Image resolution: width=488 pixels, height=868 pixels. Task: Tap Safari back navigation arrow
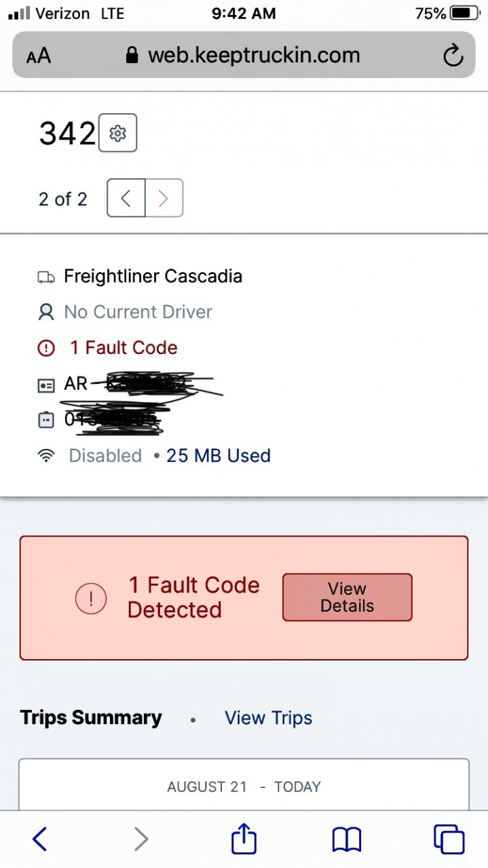point(40,839)
